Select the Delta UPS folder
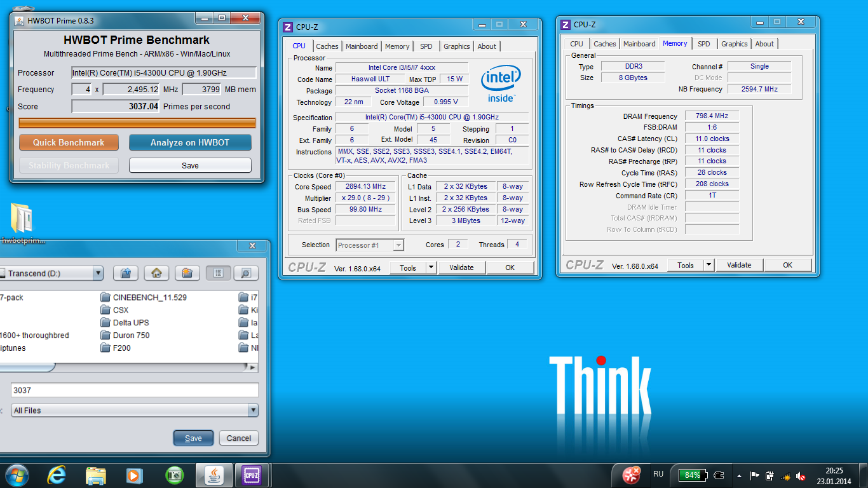Image resolution: width=868 pixels, height=488 pixels. tap(125, 323)
